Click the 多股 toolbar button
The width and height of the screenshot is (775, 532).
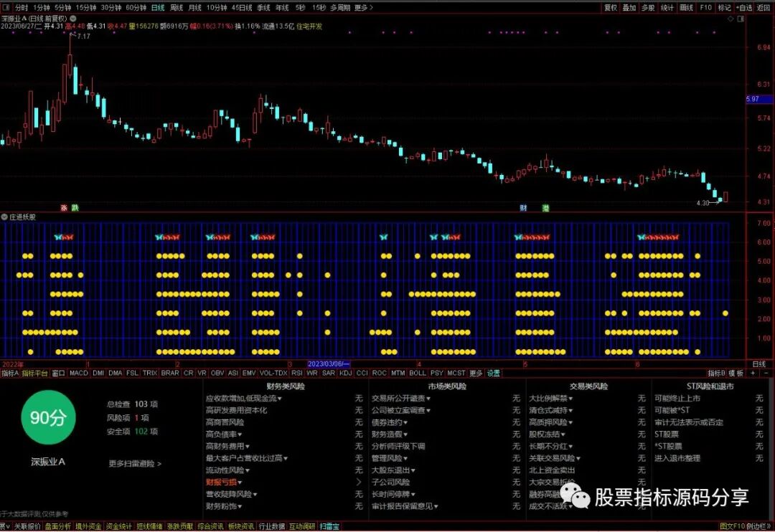648,7
